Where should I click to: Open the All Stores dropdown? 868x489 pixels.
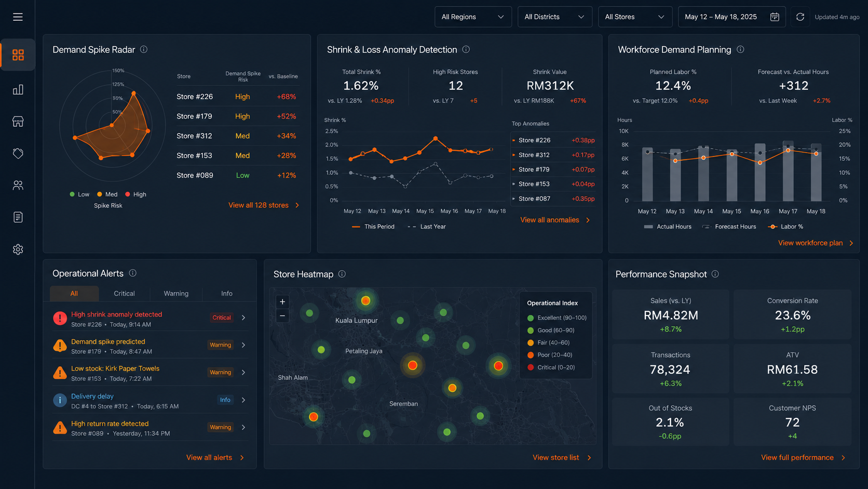(x=635, y=17)
